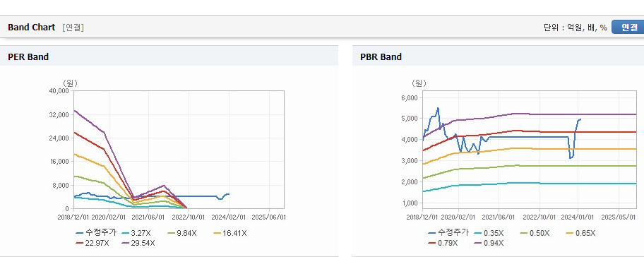Click (원) unit label on PER chart
Image resolution: width=644 pixels, height=257 pixels.
pyautogui.click(x=70, y=83)
